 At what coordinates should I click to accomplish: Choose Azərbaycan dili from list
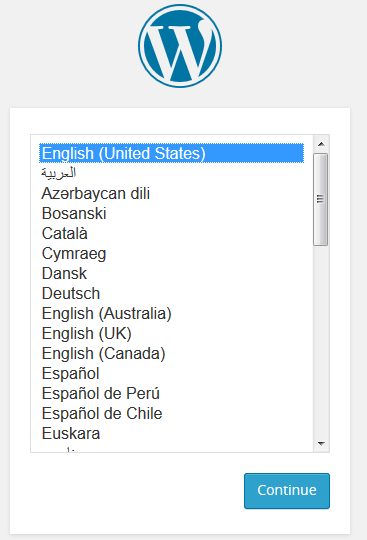[x=171, y=193]
